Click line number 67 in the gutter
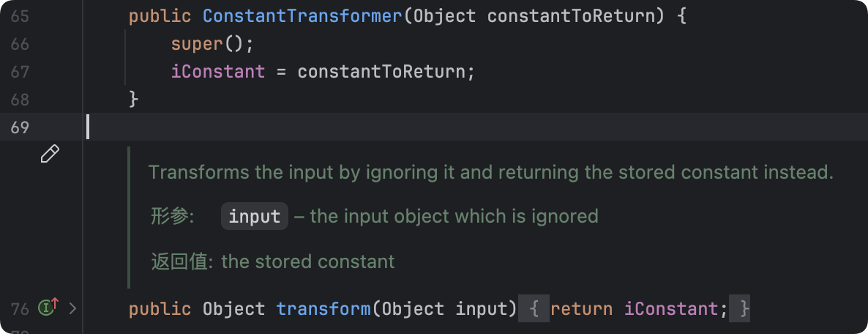The height and width of the screenshot is (334, 868). [x=20, y=72]
